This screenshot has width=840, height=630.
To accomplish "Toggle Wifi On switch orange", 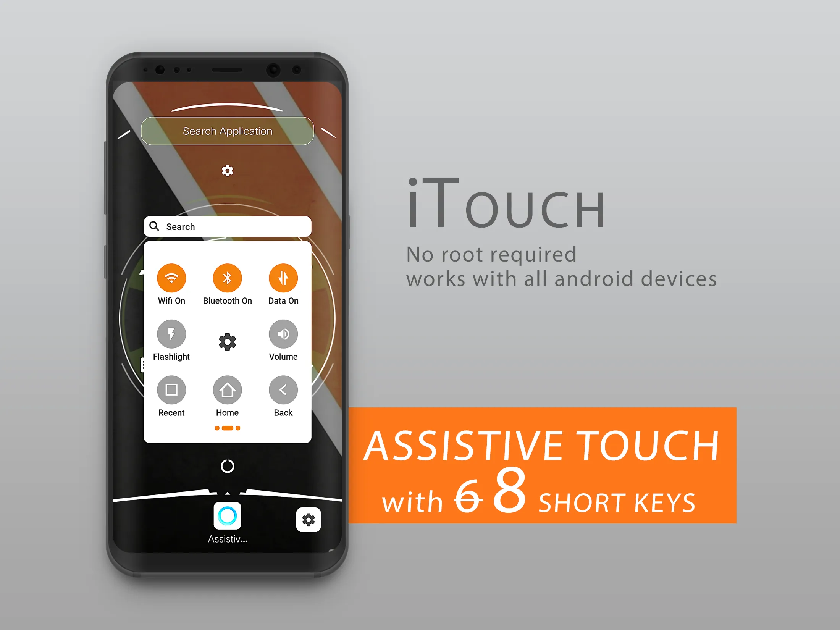I will click(x=172, y=278).
